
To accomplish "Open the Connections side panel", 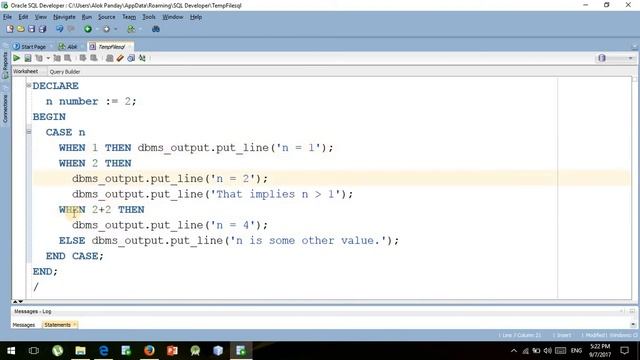I will click(5, 108).
